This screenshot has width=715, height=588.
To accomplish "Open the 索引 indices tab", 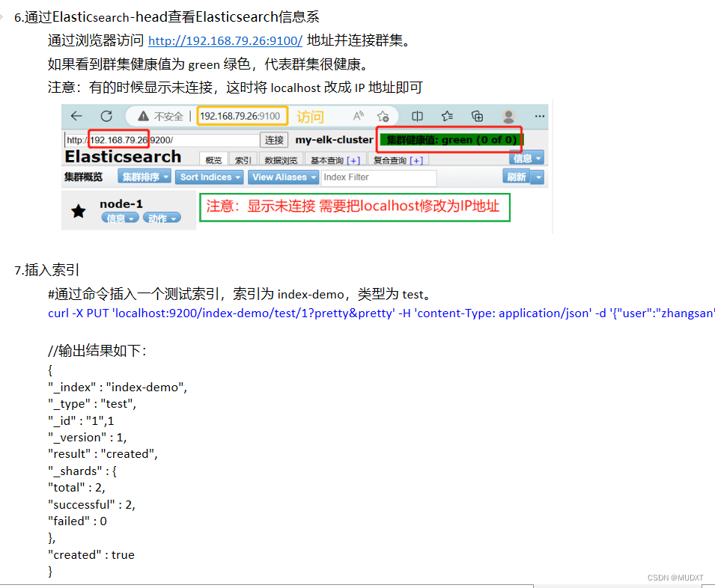I will point(243,160).
